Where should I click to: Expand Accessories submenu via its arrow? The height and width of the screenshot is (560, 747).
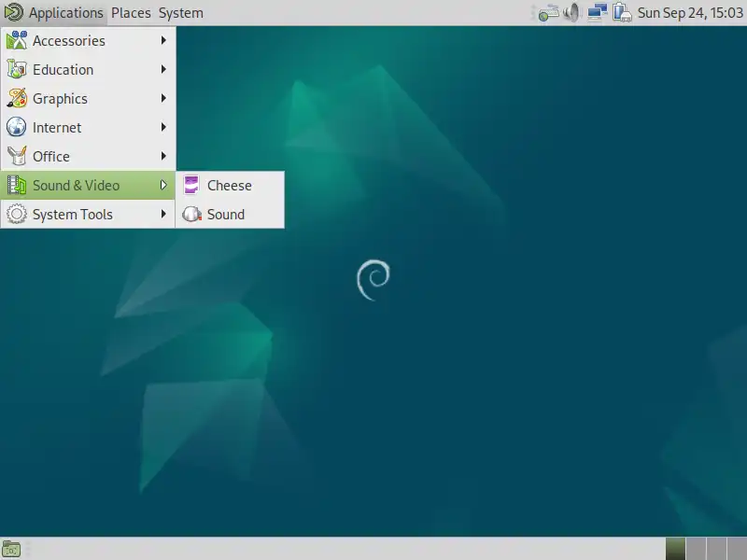pyautogui.click(x=163, y=40)
